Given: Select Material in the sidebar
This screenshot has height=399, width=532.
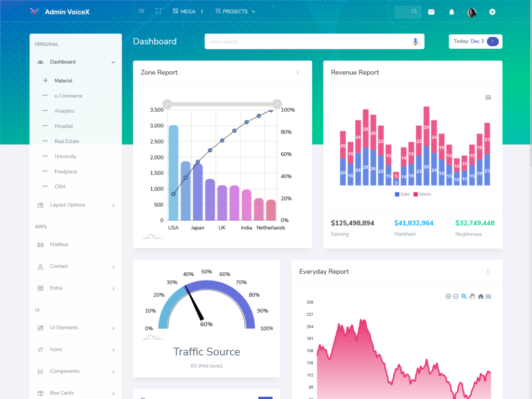Looking at the screenshot, I should pyautogui.click(x=63, y=81).
